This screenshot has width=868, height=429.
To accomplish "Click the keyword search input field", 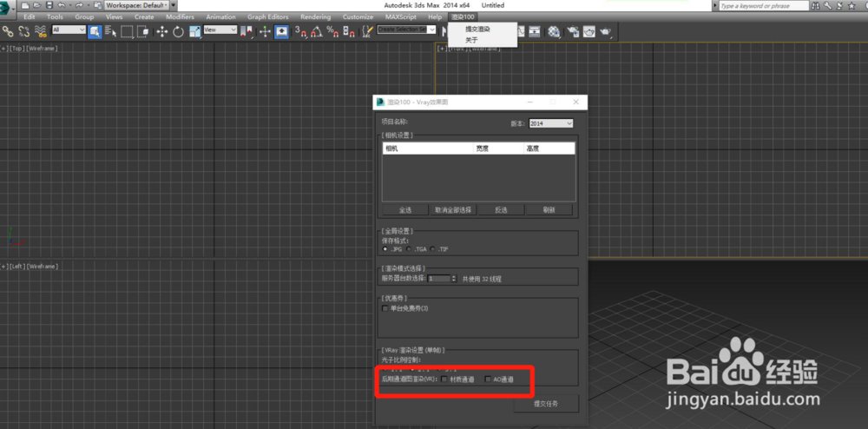I will click(x=764, y=5).
